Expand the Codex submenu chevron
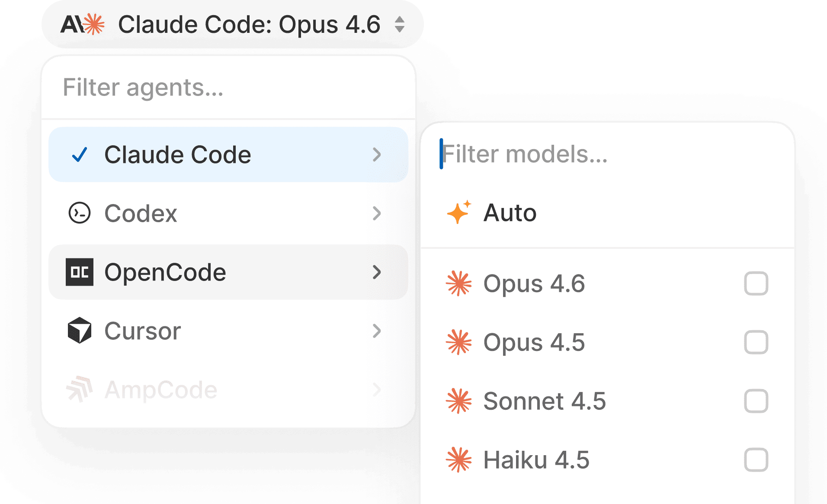 [x=377, y=213]
